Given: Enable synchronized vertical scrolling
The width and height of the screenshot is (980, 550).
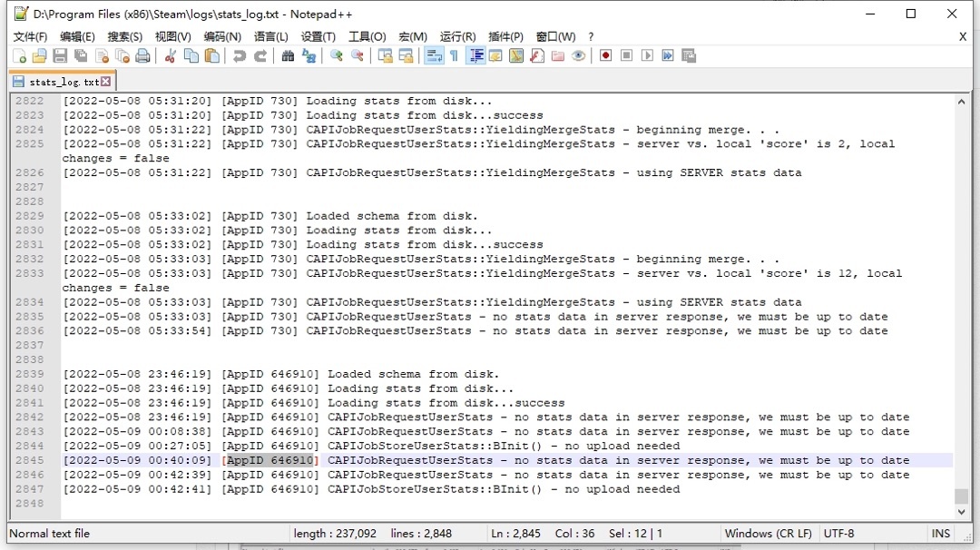Looking at the screenshot, I should [385, 56].
